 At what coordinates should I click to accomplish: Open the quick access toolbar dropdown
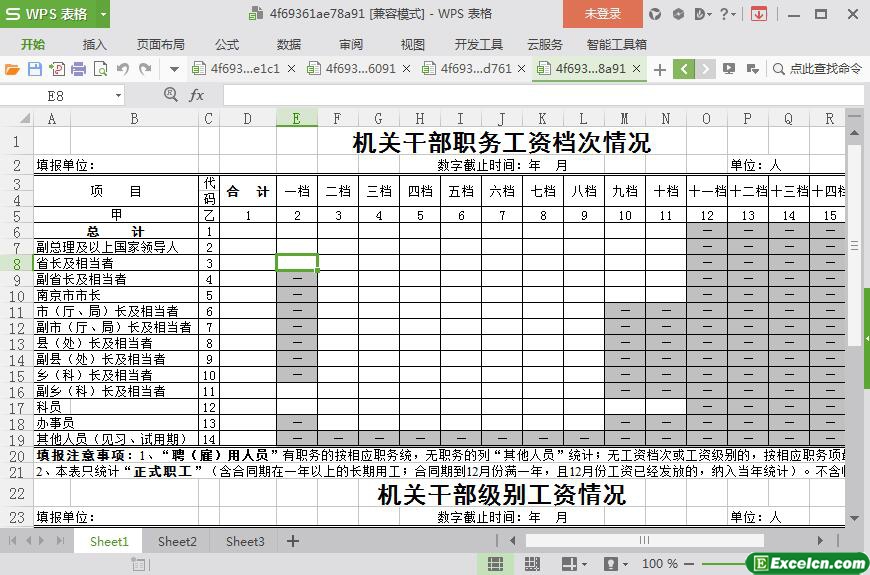pos(174,69)
